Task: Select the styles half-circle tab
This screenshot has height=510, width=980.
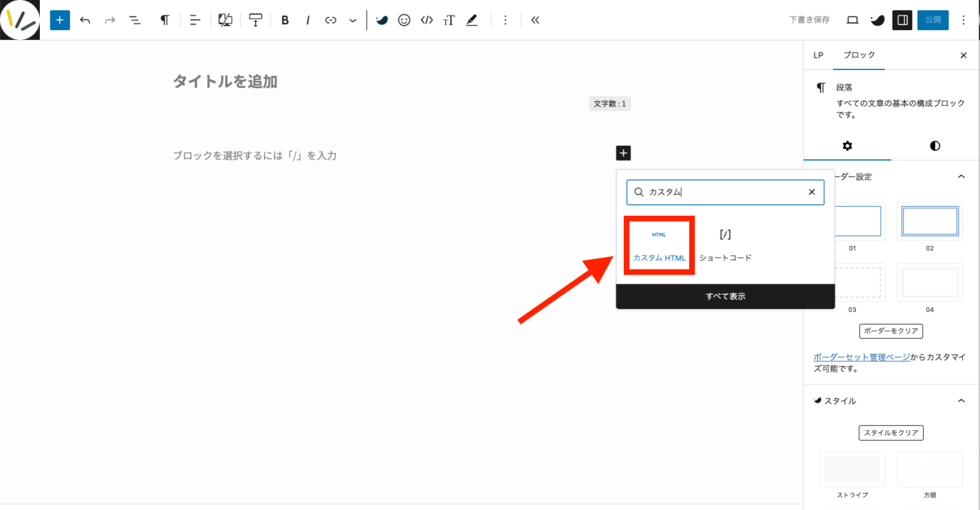Action: (935, 146)
